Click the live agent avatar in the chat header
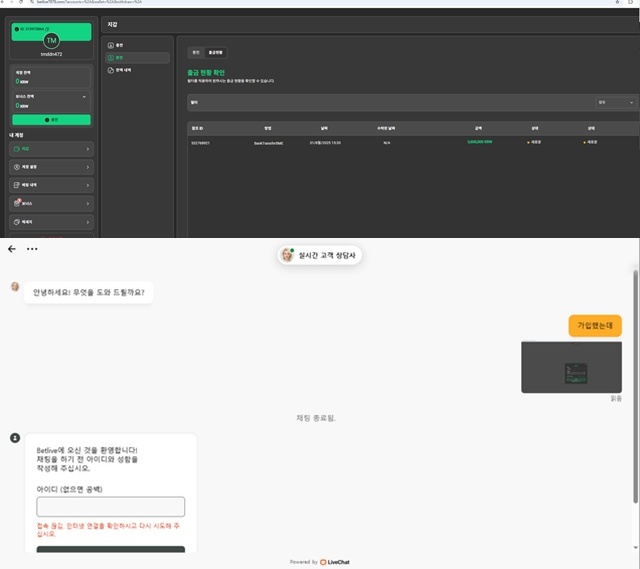Screen dimensions: 640x569 (287, 255)
